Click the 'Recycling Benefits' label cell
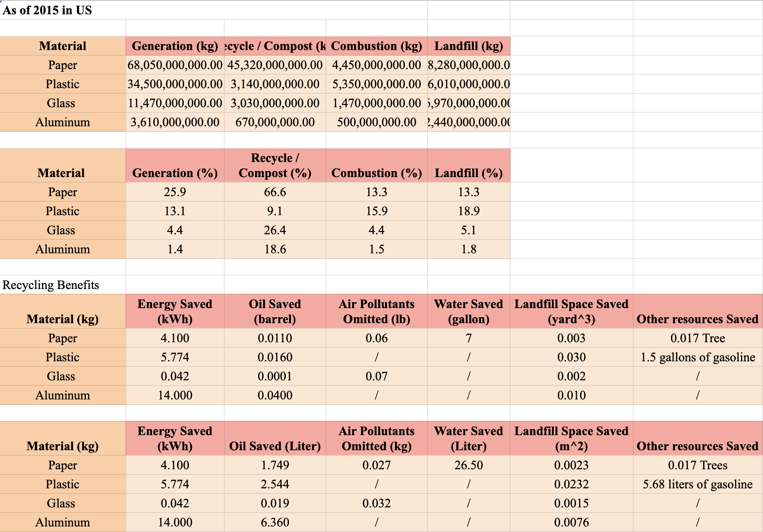 (x=51, y=285)
